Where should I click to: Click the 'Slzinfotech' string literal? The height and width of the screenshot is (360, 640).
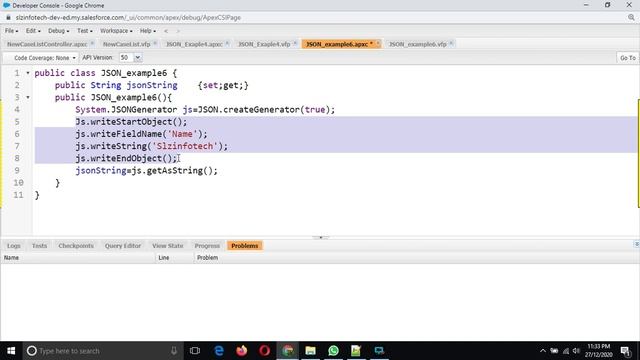184,146
